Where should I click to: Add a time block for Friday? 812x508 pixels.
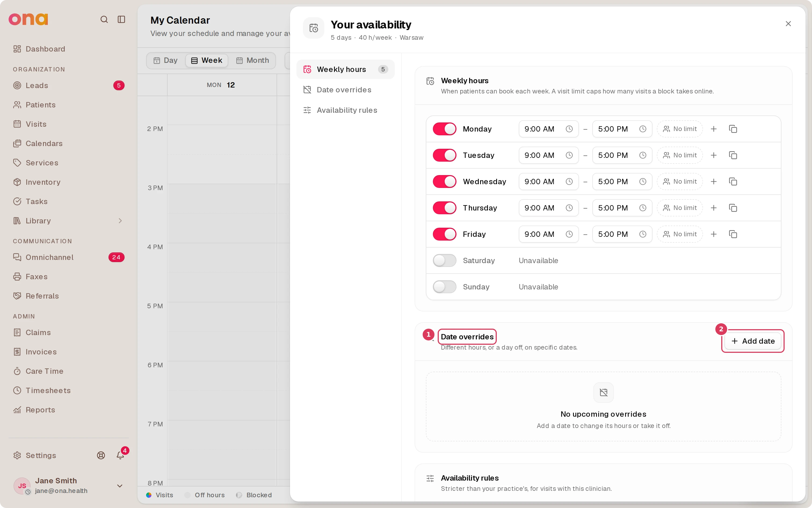[x=713, y=234]
